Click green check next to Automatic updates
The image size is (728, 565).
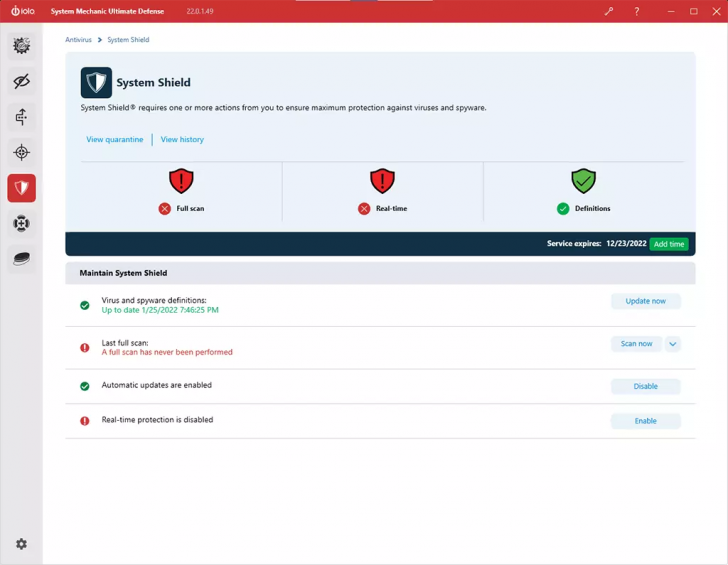coord(84,386)
